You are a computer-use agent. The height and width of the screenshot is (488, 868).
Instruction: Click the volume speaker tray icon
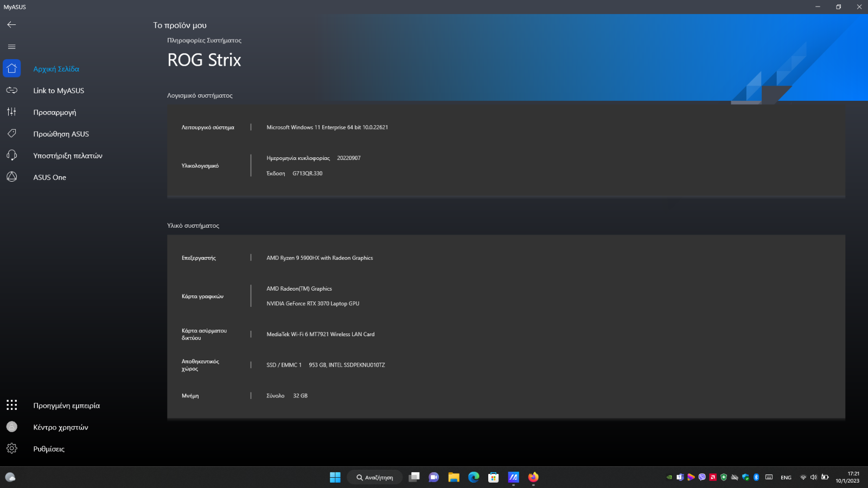click(x=814, y=477)
